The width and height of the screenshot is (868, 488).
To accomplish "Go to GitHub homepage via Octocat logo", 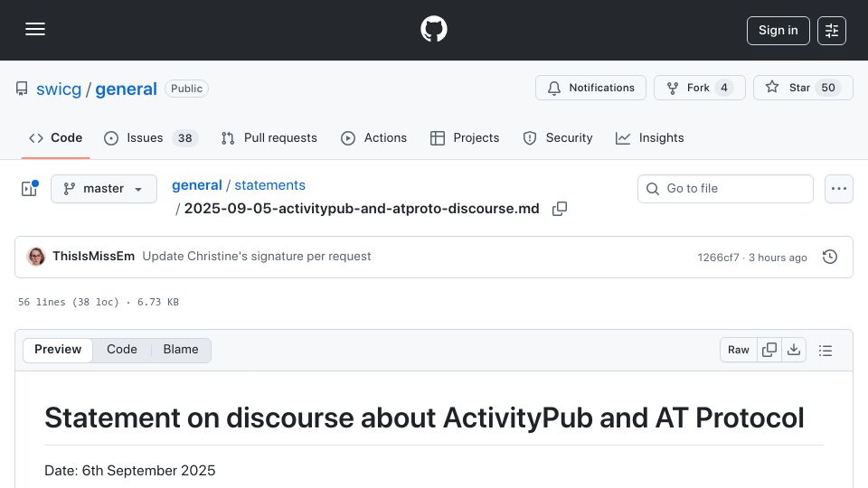I will pyautogui.click(x=433, y=29).
